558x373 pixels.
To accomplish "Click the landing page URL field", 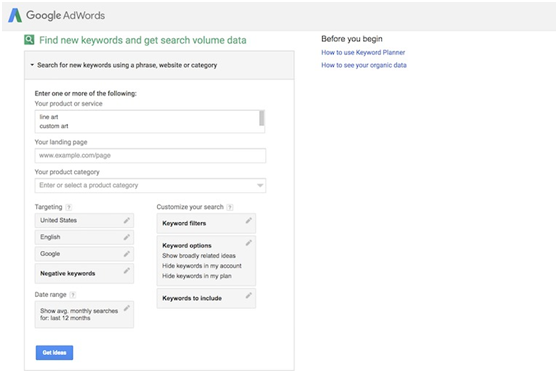I will pyautogui.click(x=150, y=156).
